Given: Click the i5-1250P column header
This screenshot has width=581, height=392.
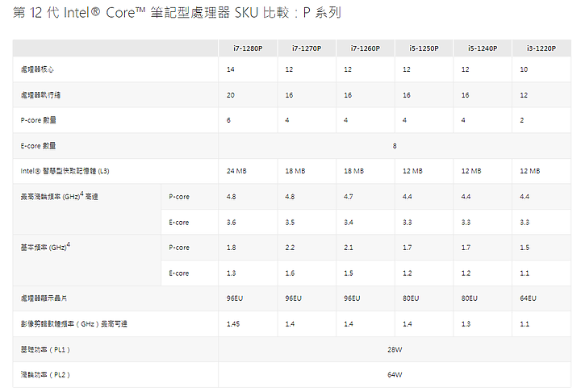Looking at the screenshot, I should point(424,48).
